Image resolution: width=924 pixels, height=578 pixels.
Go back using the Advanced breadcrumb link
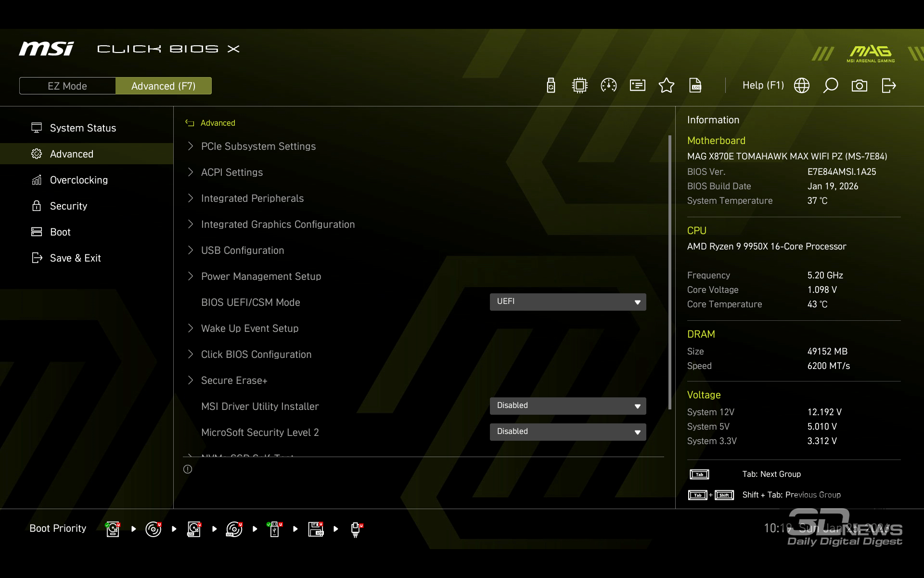(218, 123)
